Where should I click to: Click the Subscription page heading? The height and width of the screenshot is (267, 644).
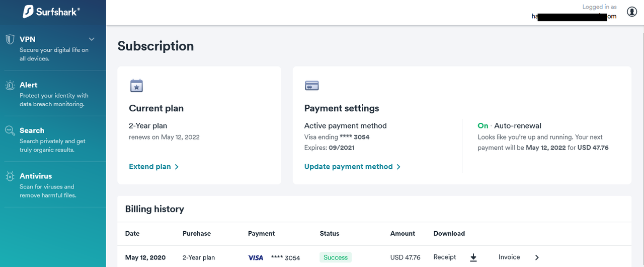155,46
